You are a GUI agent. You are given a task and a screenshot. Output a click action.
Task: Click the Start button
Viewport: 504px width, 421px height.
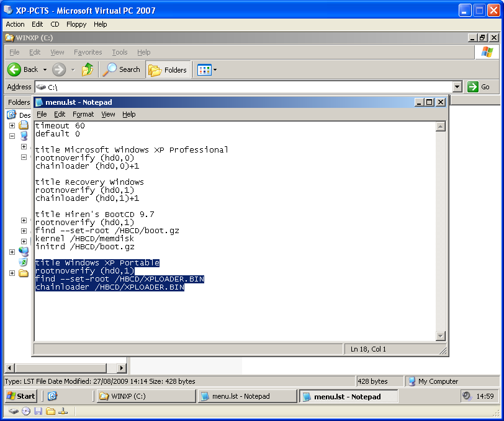21,396
